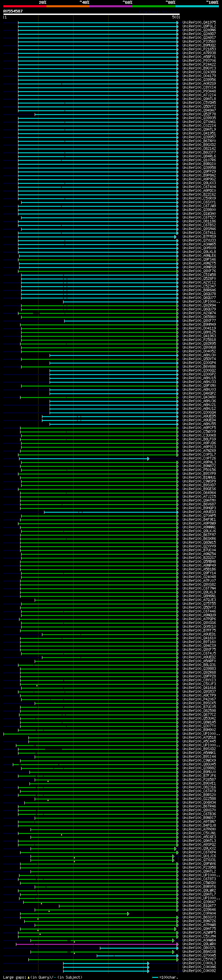Select the UniRef100_C0K0L3 label

(199, 963)
